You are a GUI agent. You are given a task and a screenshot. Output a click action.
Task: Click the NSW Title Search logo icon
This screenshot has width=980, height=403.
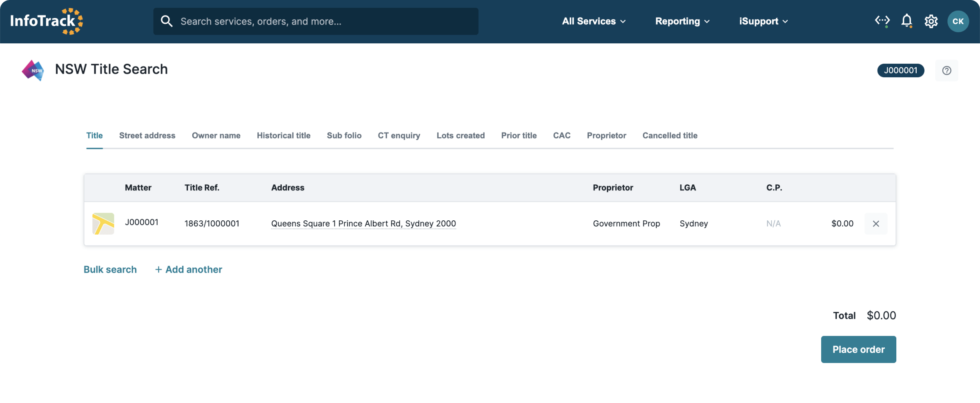(33, 70)
